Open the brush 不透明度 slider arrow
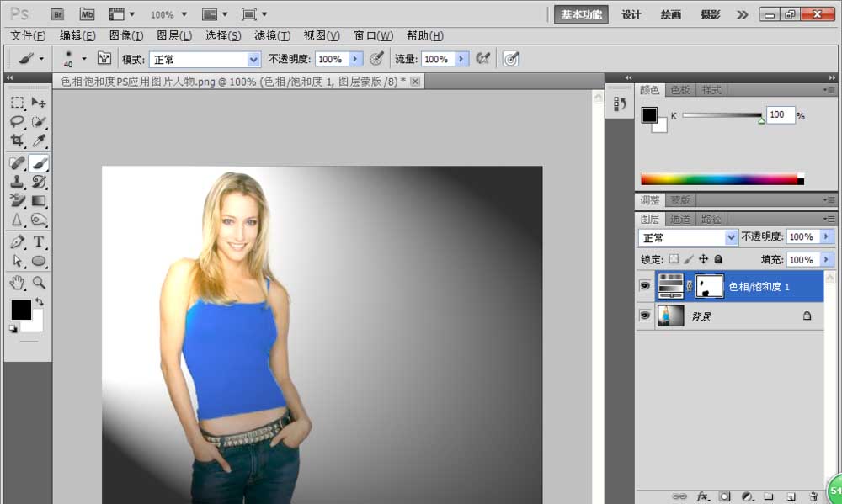842x504 pixels. coord(355,59)
